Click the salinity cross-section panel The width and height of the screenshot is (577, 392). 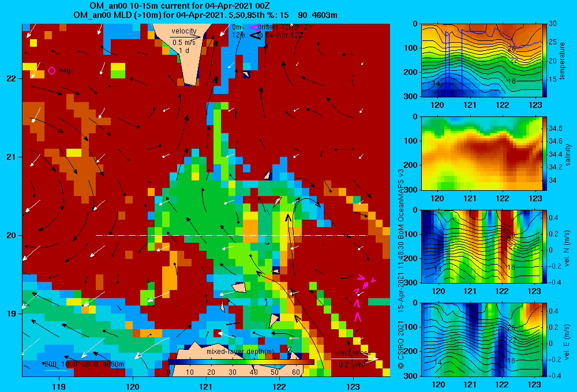click(481, 153)
